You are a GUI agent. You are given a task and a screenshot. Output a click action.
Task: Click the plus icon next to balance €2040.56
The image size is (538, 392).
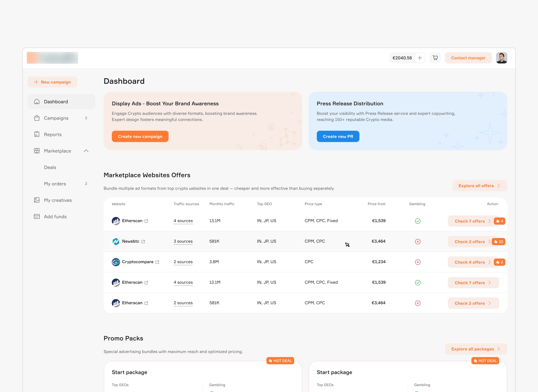click(420, 58)
